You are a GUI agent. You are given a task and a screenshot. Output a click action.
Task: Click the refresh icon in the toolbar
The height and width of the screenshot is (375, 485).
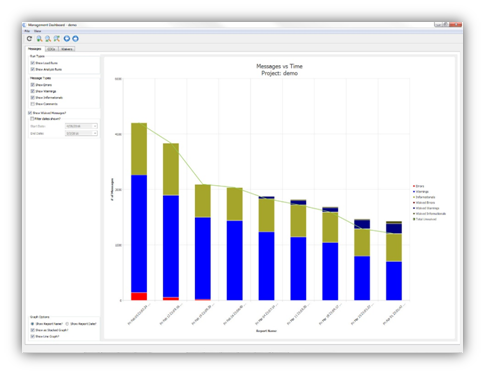coord(29,39)
